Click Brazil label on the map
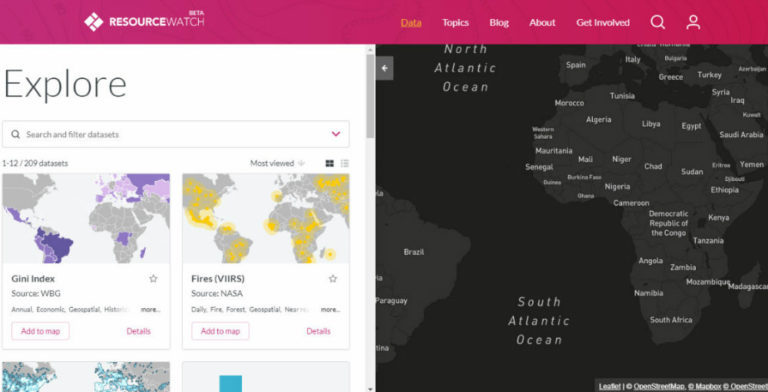 tap(414, 252)
